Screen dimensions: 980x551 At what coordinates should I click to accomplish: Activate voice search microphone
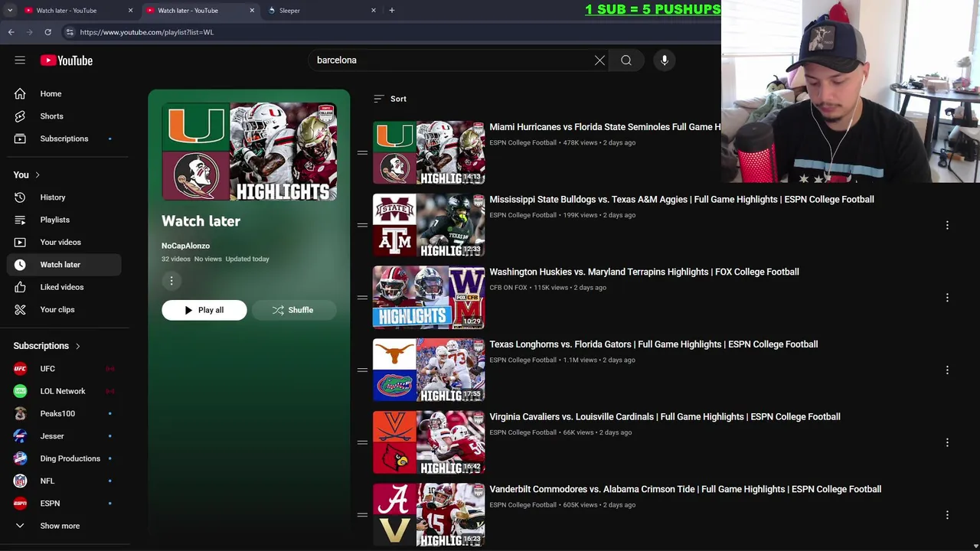[x=665, y=60]
